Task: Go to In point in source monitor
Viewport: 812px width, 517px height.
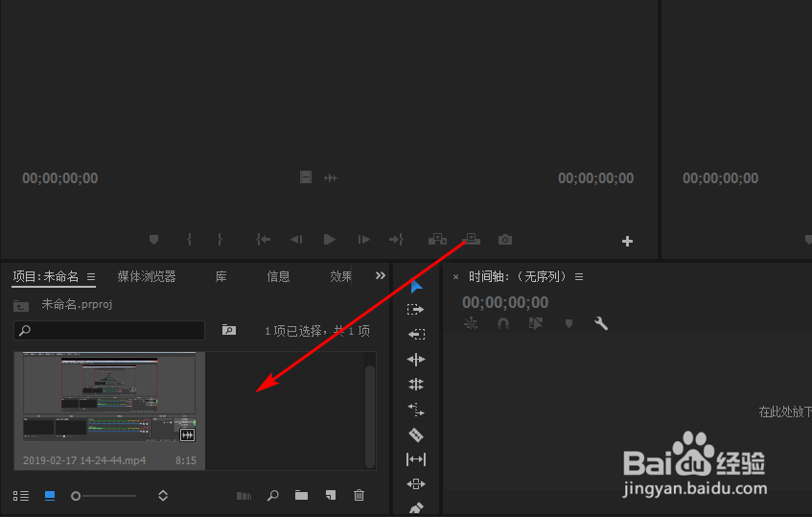Action: pyautogui.click(x=263, y=240)
